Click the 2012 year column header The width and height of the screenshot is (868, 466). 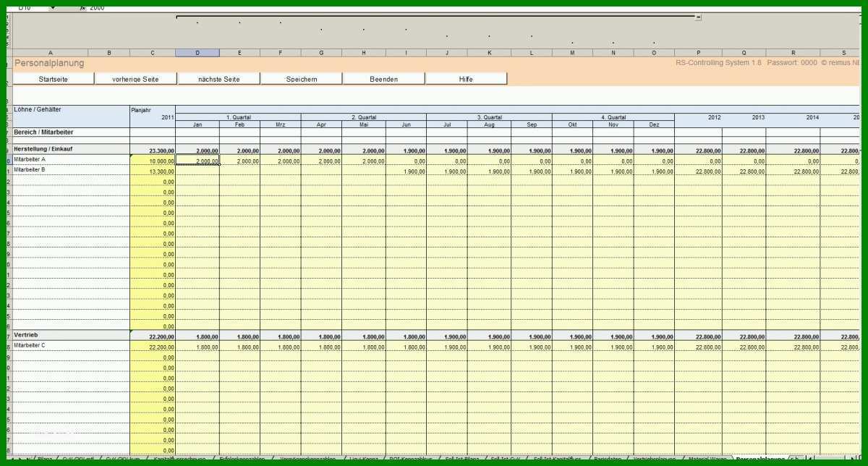pos(698,117)
